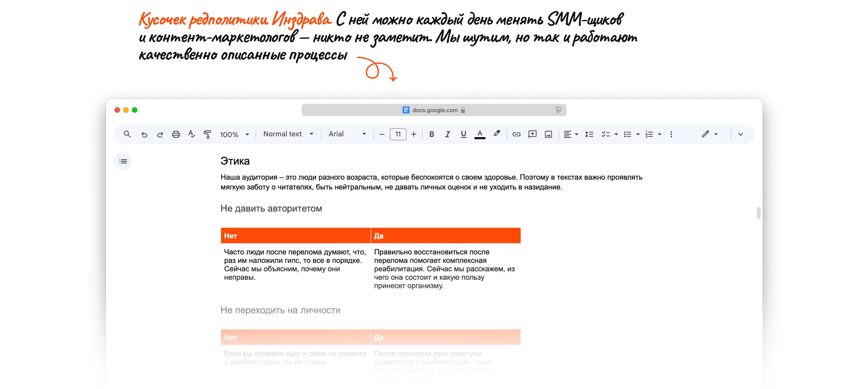Image resolution: width=868 pixels, height=389 pixels.
Task: Open the more options three-dot menu
Action: [x=671, y=134]
